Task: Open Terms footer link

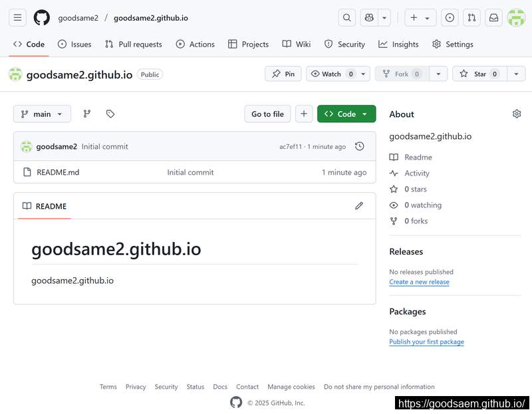Action: [108, 387]
